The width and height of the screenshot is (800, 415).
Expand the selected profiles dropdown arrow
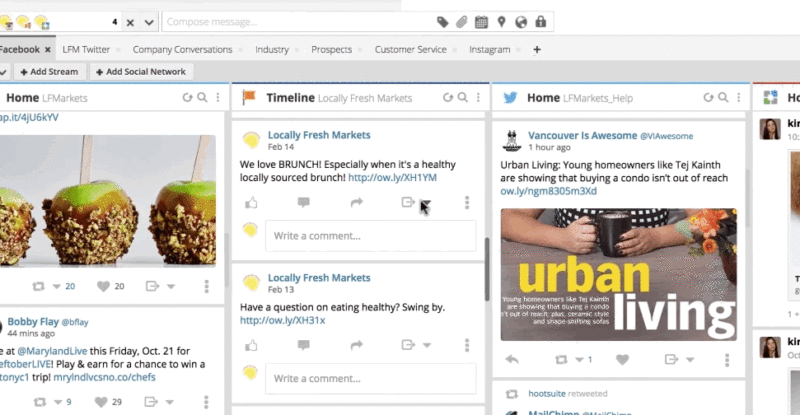(149, 21)
